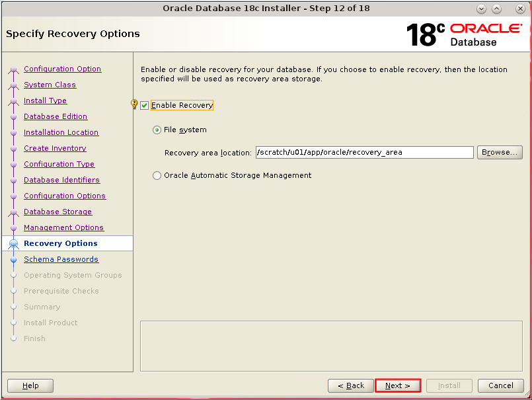The image size is (532, 400).
Task: Jump to the Database Identifiers step
Action: [x=61, y=180]
